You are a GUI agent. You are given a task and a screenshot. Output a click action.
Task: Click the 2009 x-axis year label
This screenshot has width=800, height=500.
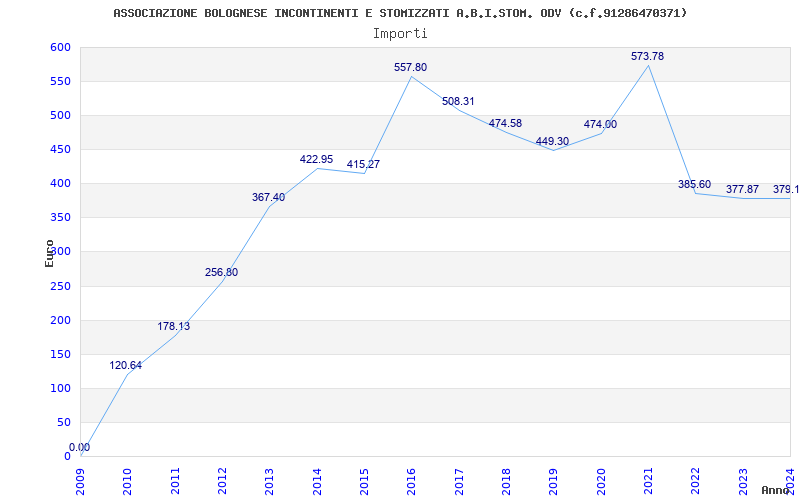(x=80, y=481)
